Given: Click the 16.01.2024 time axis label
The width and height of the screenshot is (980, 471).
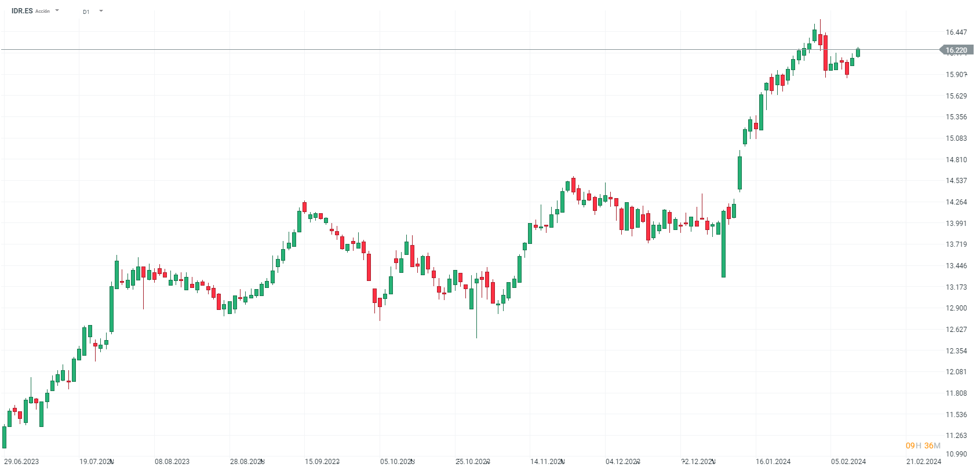Looking at the screenshot, I should click(x=773, y=462).
